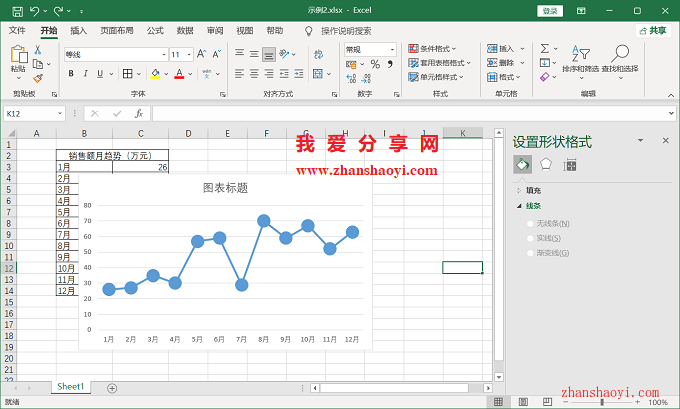Viewport: 680px width, 409px height.
Task: Select Fill & Line tab in format pane
Action: (523, 165)
